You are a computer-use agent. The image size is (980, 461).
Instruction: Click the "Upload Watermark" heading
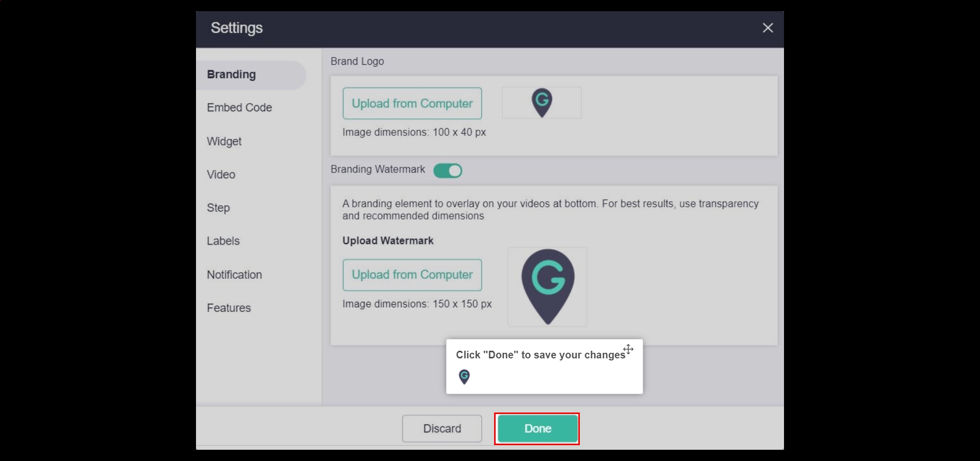click(x=388, y=240)
